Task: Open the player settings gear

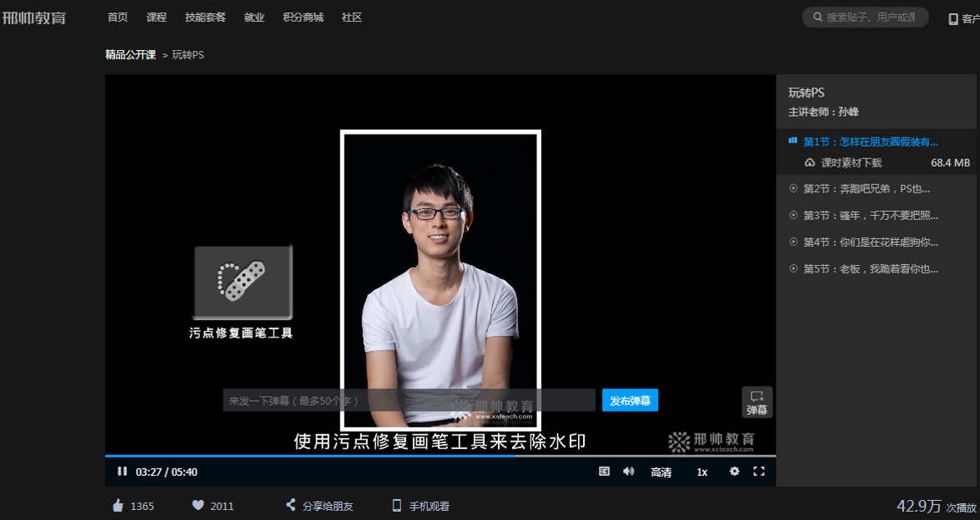Action: 734,472
